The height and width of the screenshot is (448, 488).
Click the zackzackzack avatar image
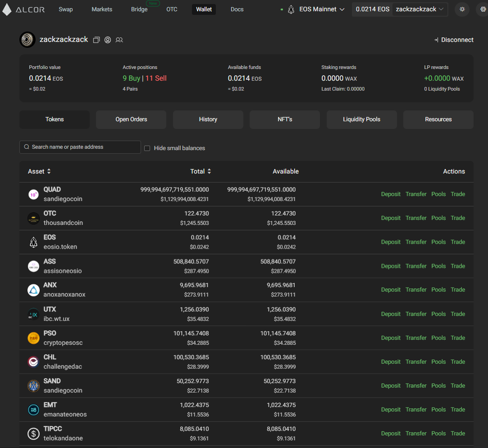click(x=27, y=40)
